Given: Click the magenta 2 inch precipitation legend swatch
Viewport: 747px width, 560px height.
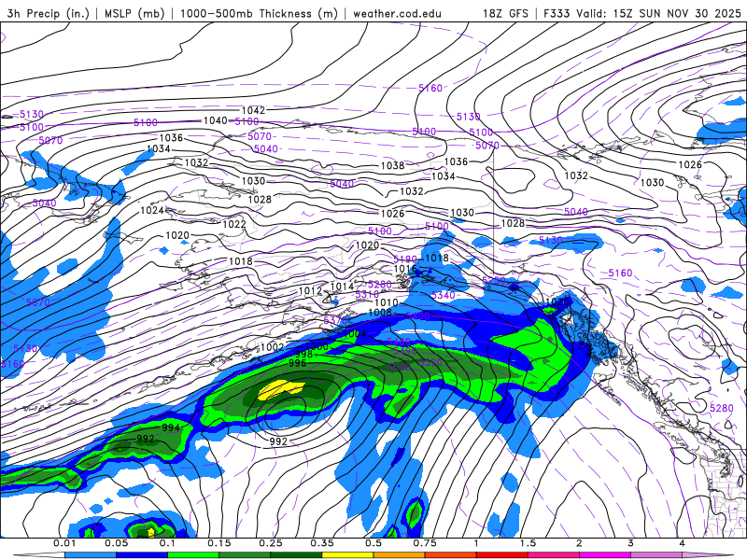Looking at the screenshot, I should tap(605, 555).
